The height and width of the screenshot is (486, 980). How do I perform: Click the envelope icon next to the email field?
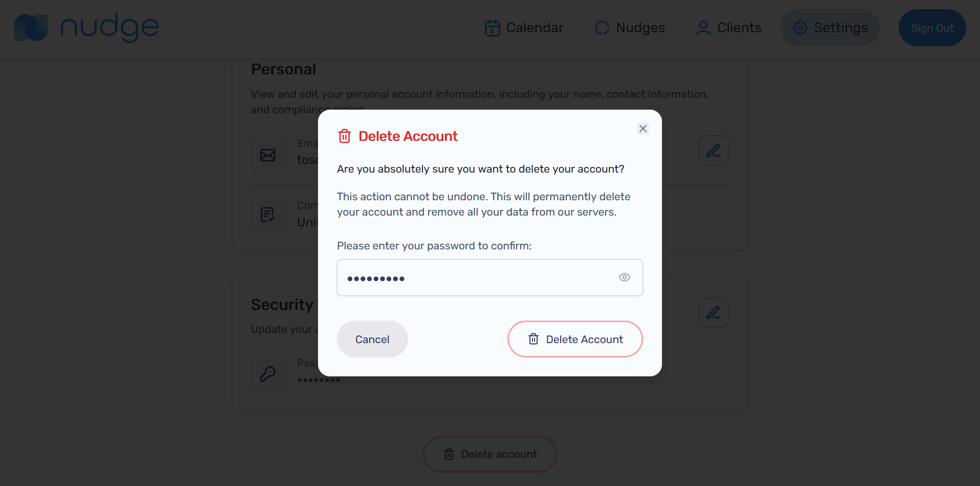pyautogui.click(x=267, y=155)
